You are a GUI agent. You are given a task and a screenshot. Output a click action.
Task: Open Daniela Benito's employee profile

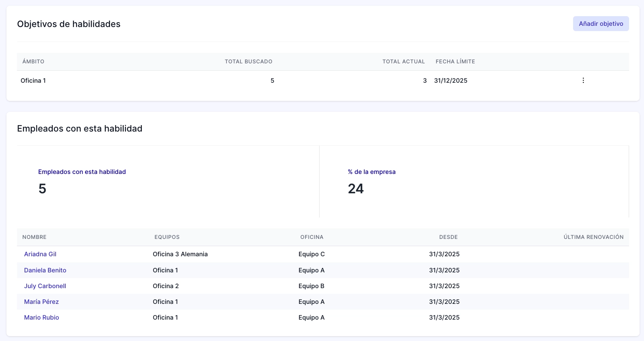point(45,270)
